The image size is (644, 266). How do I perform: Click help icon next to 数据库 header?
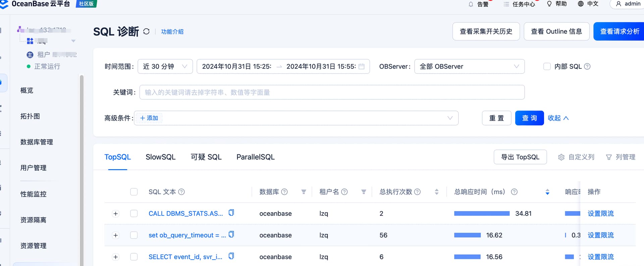coord(284,192)
